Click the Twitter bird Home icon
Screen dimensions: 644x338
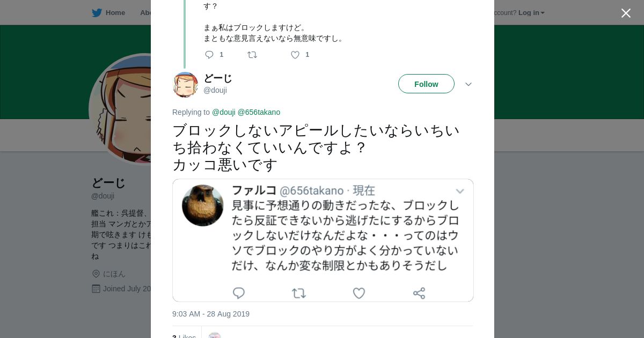(97, 13)
